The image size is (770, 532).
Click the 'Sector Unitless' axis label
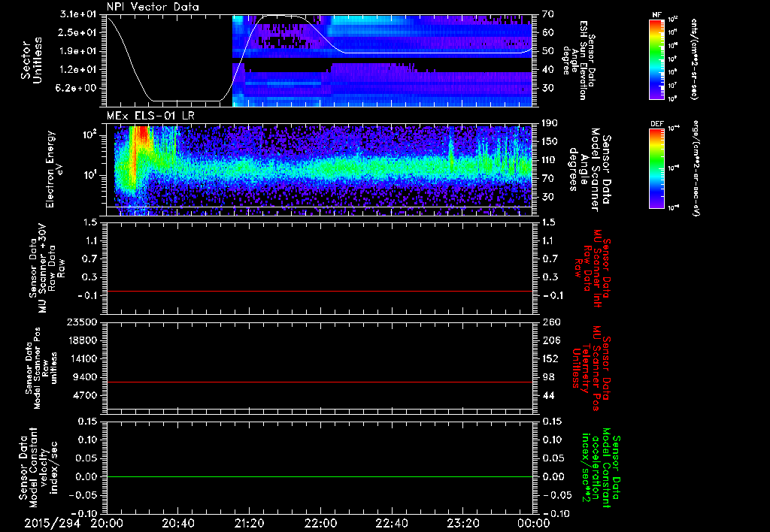click(x=32, y=60)
